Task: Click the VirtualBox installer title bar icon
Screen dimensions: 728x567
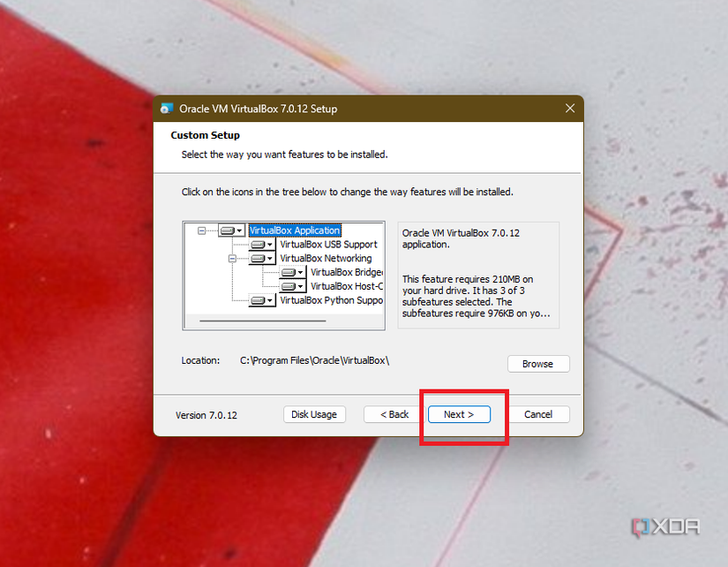Action: (166, 109)
